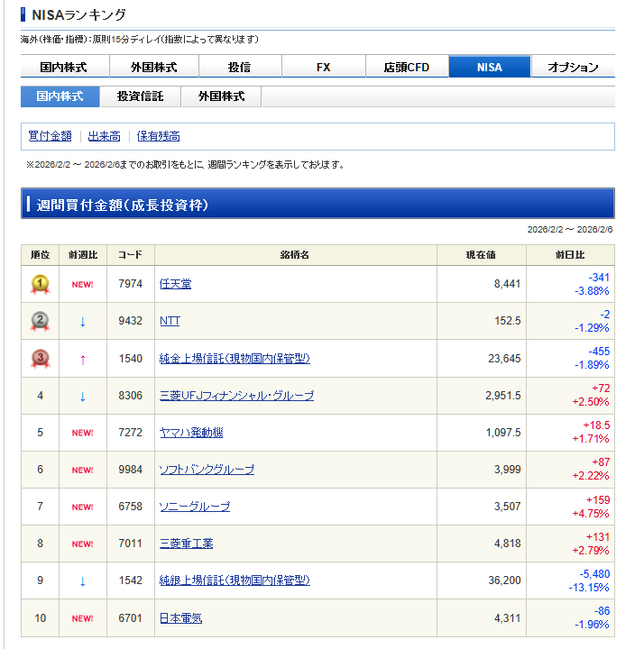Click the 順位 column header

(x=41, y=255)
